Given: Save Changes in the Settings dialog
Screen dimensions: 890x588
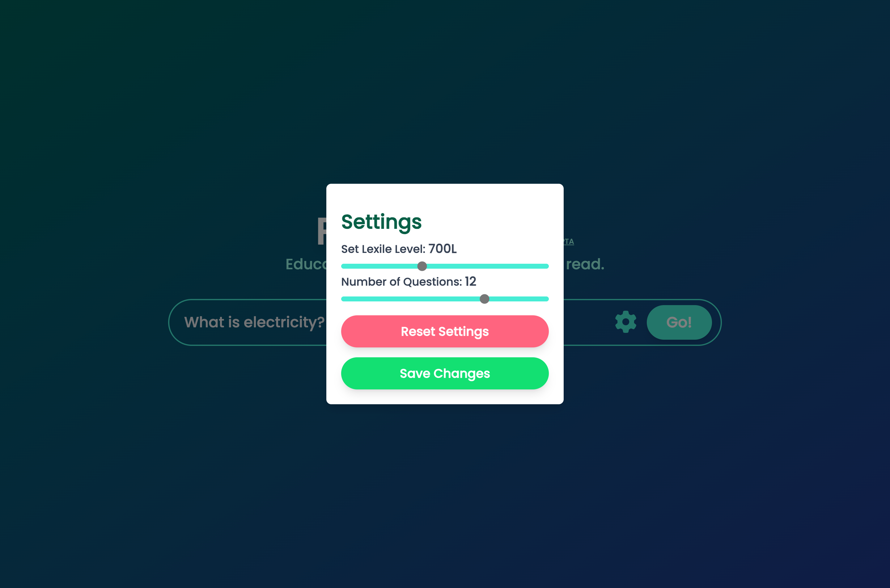Looking at the screenshot, I should pyautogui.click(x=445, y=373).
